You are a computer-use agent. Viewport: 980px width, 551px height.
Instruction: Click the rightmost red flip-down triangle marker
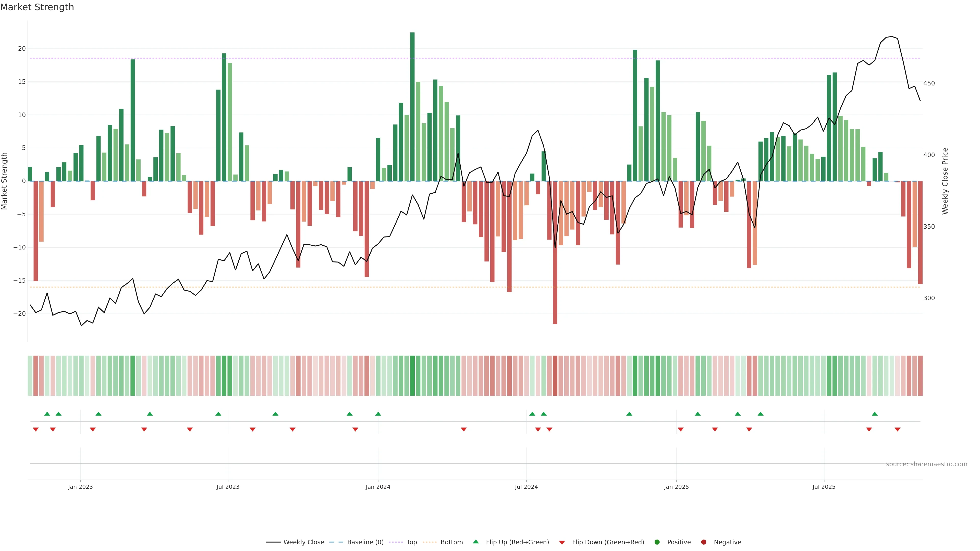898,429
